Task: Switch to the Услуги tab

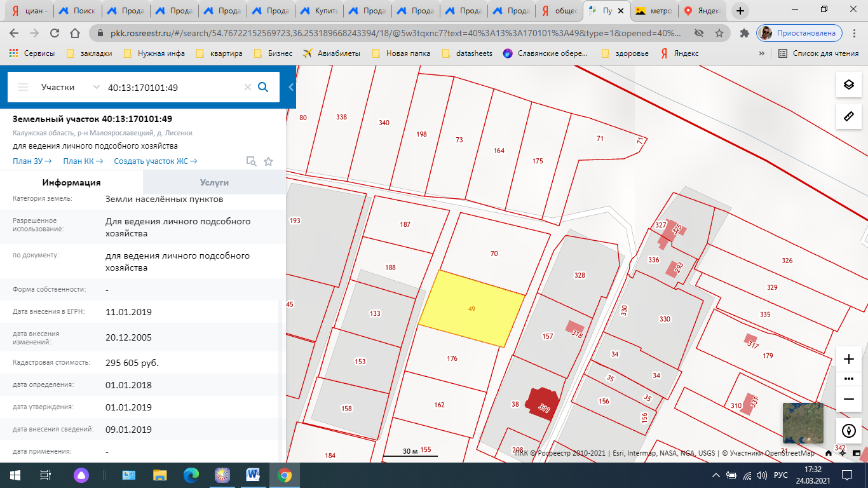Action: [214, 182]
